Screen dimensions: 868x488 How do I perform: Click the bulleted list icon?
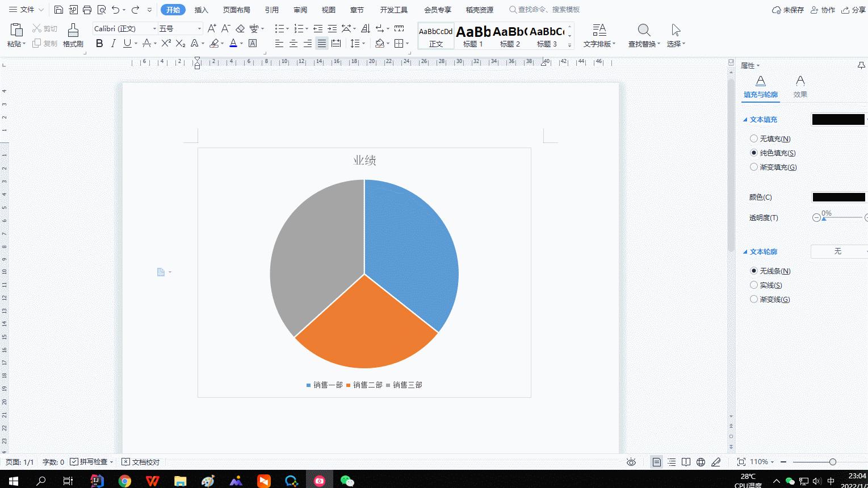click(279, 29)
